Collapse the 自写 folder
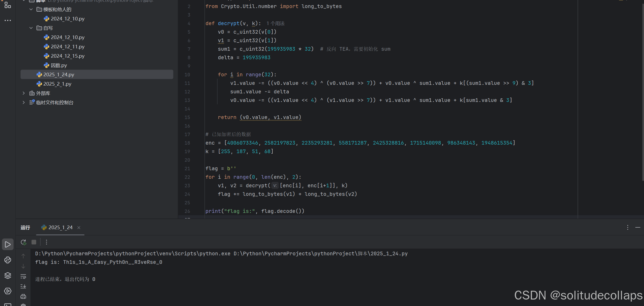This screenshot has height=306, width=644. point(31,28)
